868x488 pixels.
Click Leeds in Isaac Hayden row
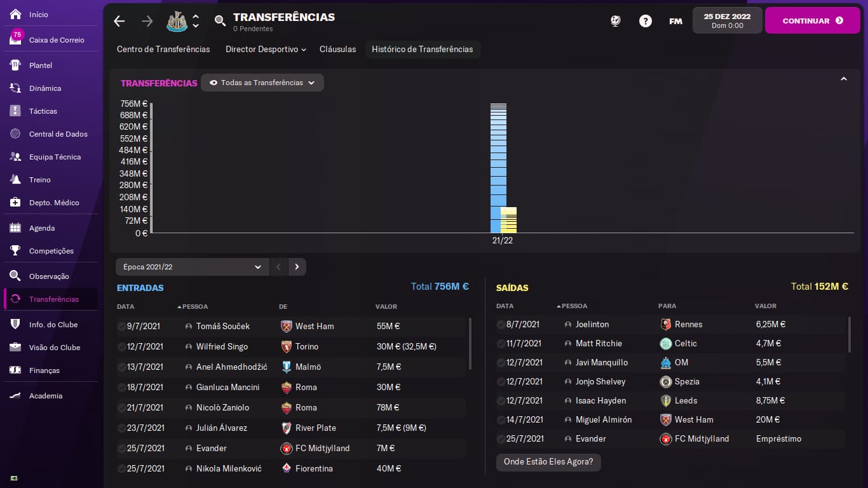686,400
